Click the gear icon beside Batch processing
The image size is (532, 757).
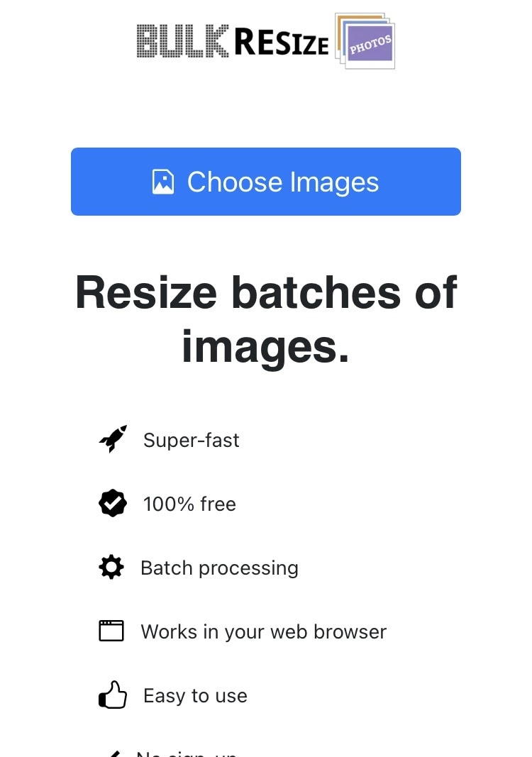111,568
